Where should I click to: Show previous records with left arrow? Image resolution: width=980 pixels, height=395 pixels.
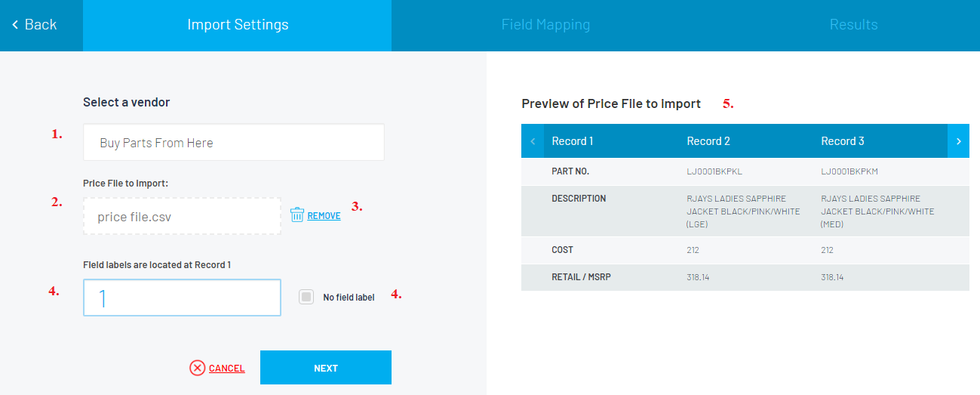pos(533,141)
